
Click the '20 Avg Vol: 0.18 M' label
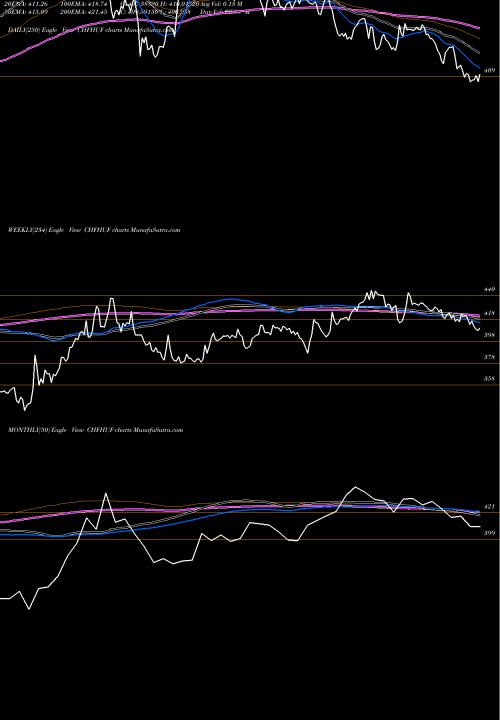click(217, 4)
